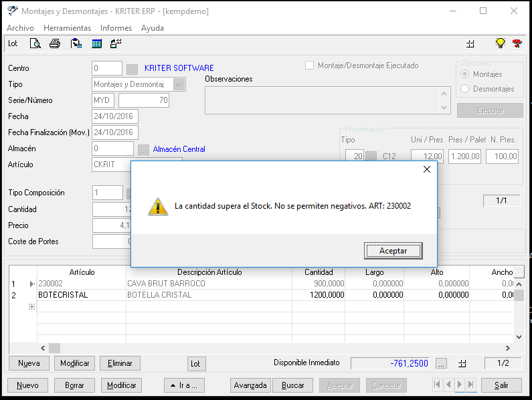The height and width of the screenshot is (400, 532).
Task: Click the grid horizontal scroll right arrow
Action: tap(508, 348)
